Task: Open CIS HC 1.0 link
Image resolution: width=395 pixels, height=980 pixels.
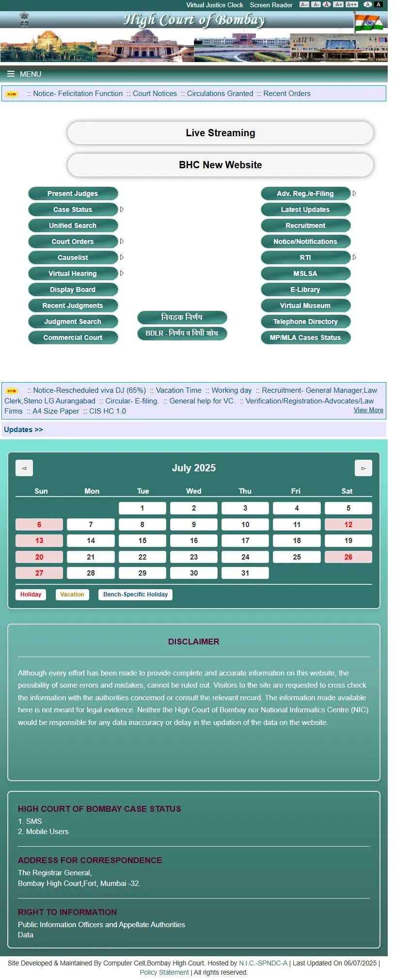Action: click(x=108, y=411)
